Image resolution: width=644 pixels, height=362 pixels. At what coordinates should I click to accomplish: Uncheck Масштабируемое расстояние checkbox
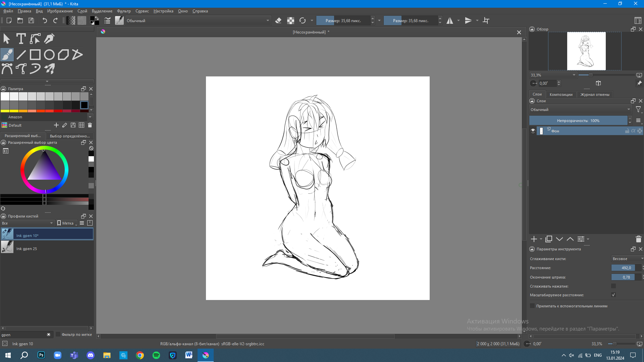(613, 295)
